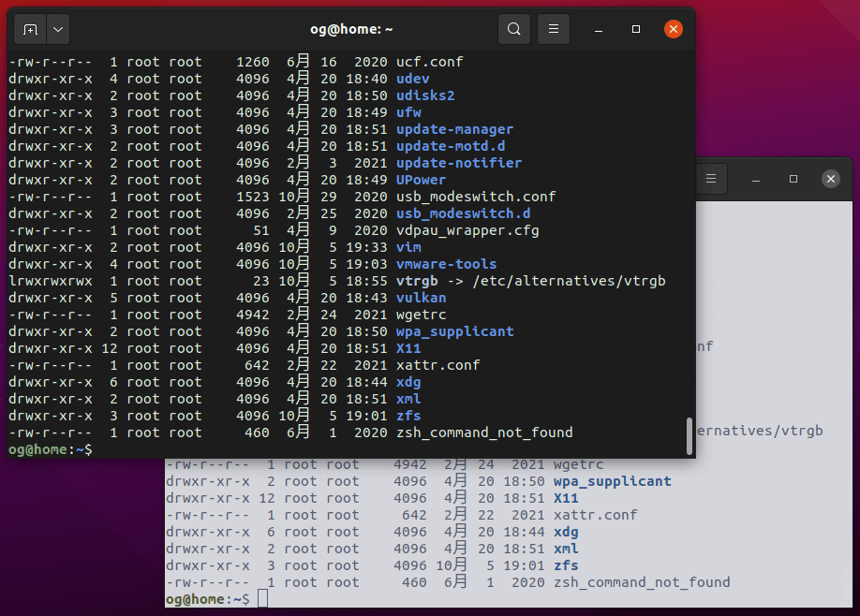Click the cursor at background terminal prompt
The width and height of the screenshot is (860, 616).
(262, 599)
